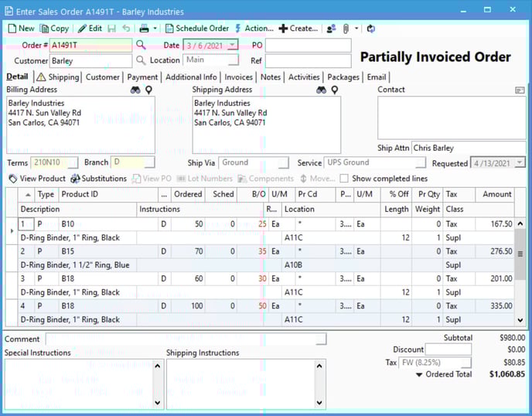
Task: Click the Save floppy disk icon
Action: click(111, 29)
